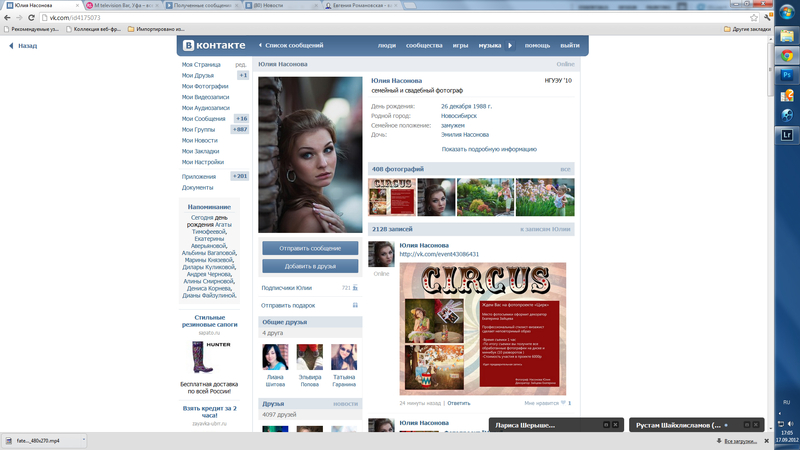Expand the музыка player dropdown arrow

(510, 45)
